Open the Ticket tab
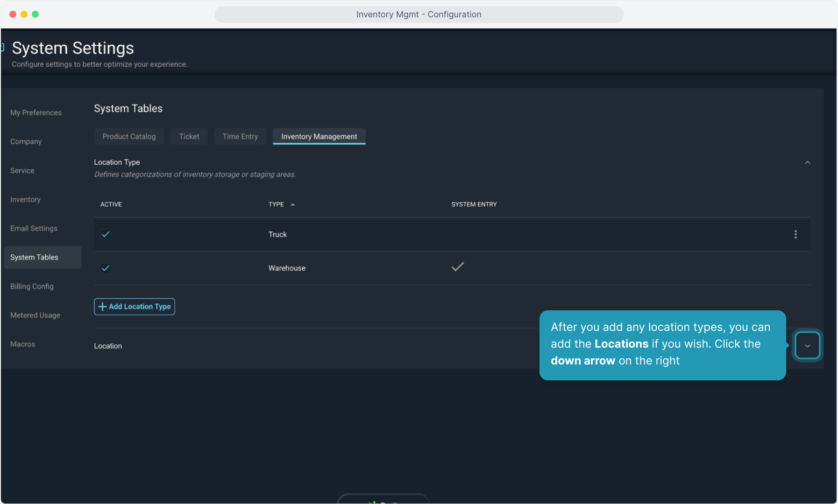The width and height of the screenshot is (838, 504). (189, 136)
